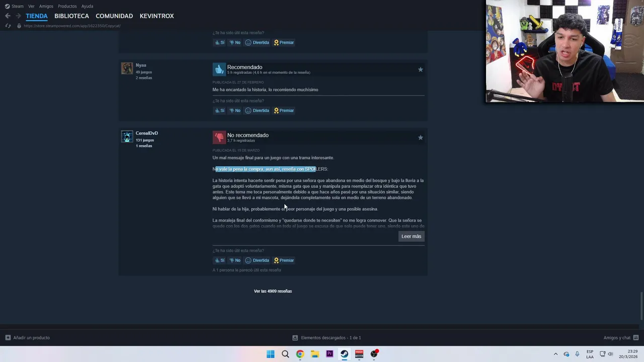Open Voicemeeter from taskbar
Screen dimensions: 644x362
point(359,354)
